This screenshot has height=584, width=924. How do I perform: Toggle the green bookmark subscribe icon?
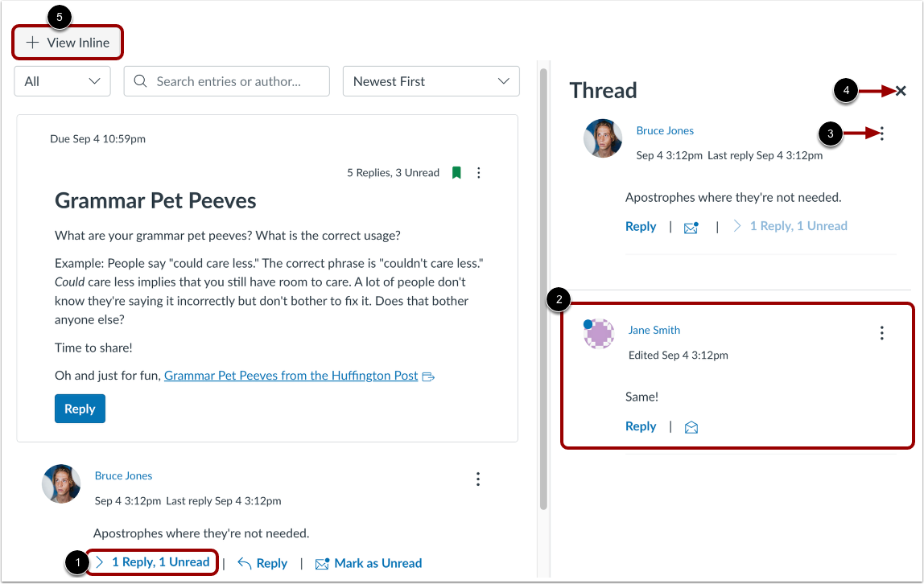456,172
